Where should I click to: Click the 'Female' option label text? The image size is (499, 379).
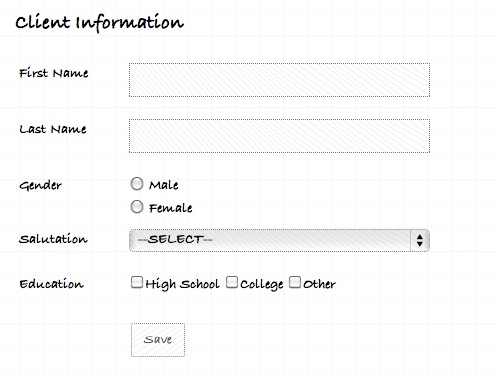[171, 208]
